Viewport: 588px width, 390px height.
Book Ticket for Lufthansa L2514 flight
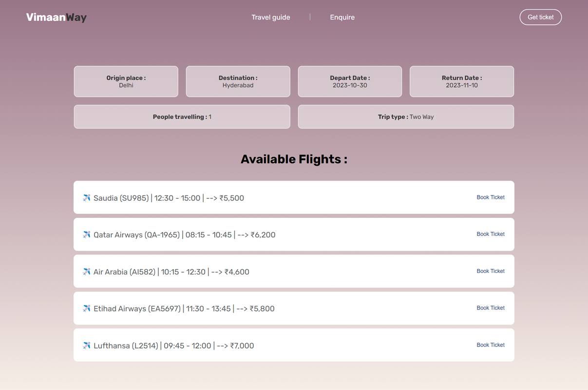click(491, 345)
